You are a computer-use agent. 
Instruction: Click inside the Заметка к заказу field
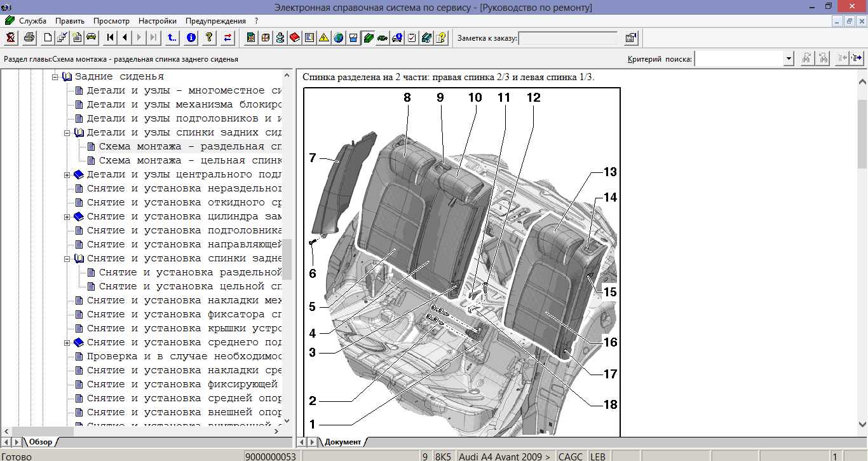point(568,38)
